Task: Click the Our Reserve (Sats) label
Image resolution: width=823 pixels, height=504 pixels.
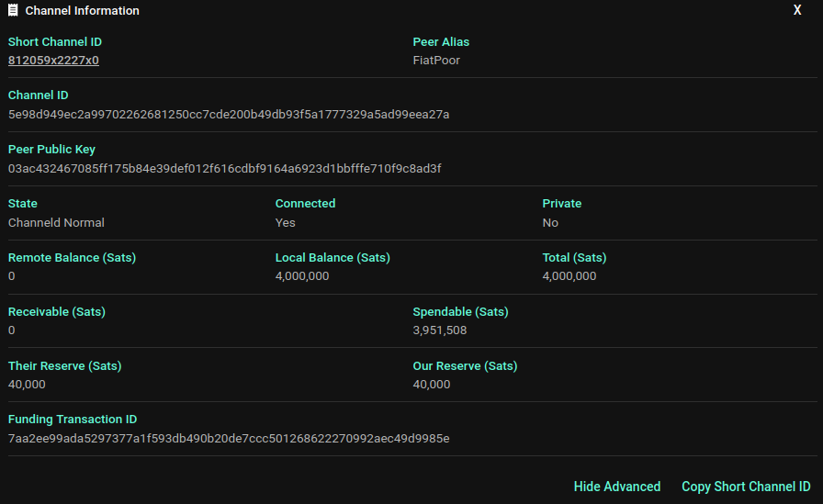Action: 465,366
